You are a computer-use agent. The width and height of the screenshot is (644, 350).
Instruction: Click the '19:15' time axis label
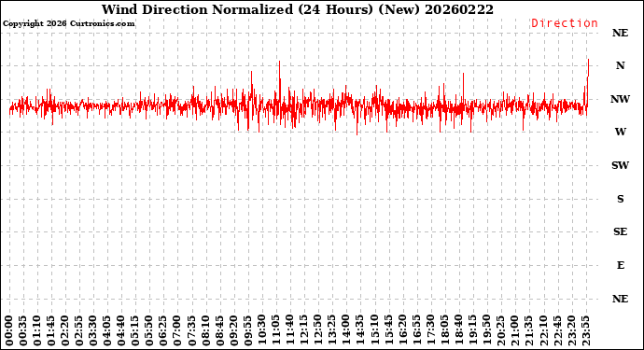click(472, 330)
